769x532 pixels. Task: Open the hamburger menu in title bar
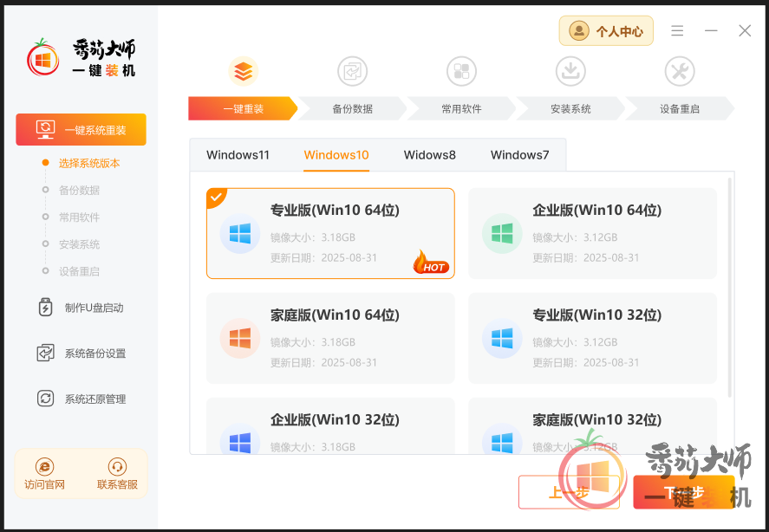tap(677, 31)
